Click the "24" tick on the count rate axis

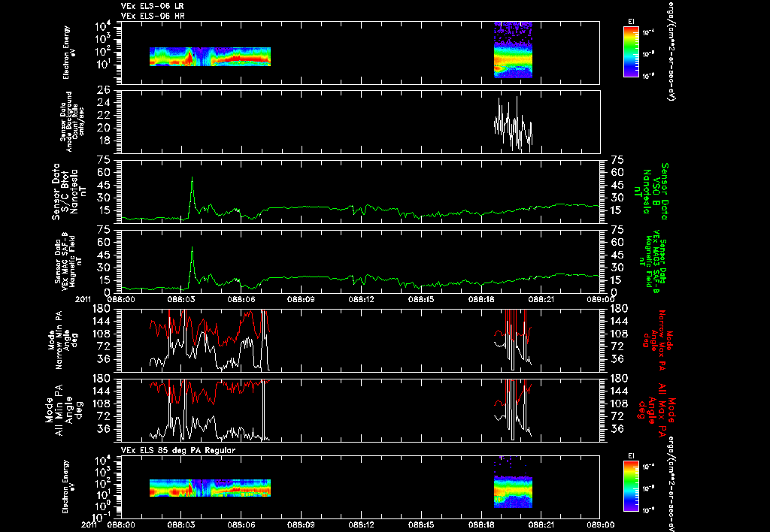pos(103,103)
